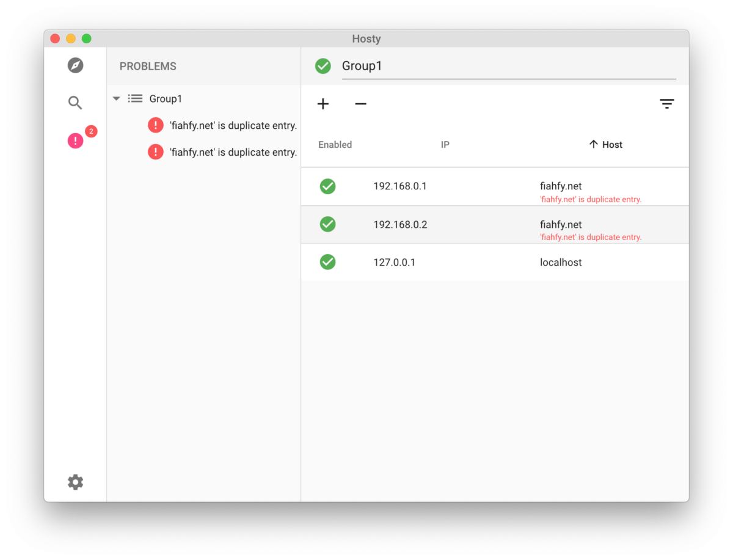The image size is (733, 560).
Task: Click IP cell 127.0.0.1
Action: pos(395,263)
